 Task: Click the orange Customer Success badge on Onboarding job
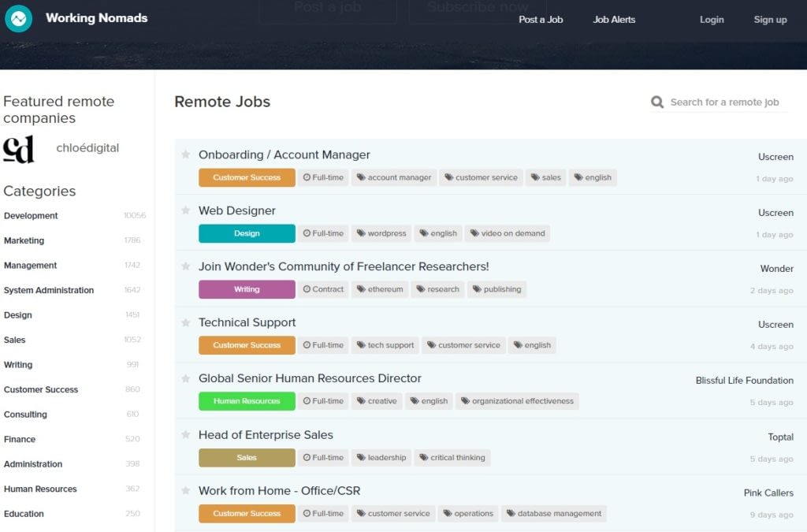tap(247, 177)
